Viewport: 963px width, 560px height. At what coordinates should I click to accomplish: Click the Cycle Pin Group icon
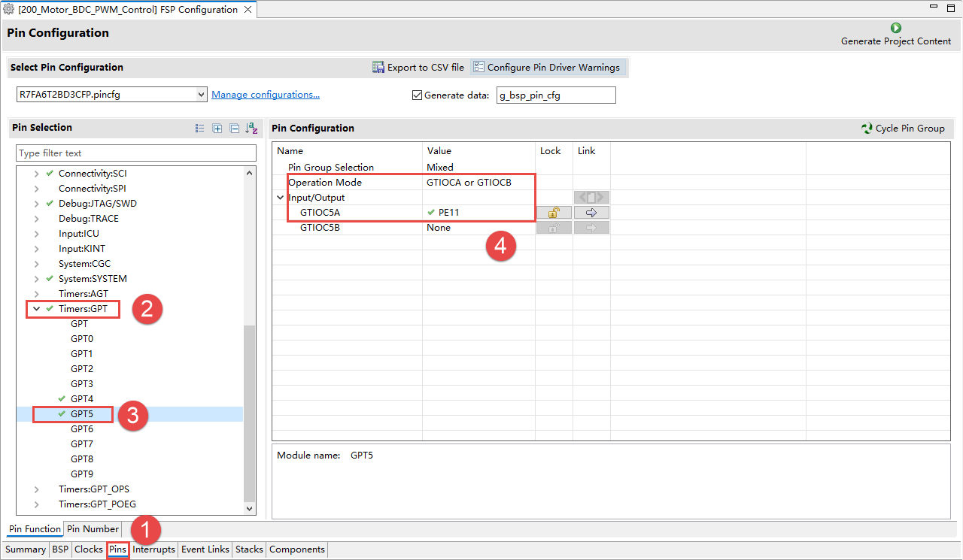[867, 129]
